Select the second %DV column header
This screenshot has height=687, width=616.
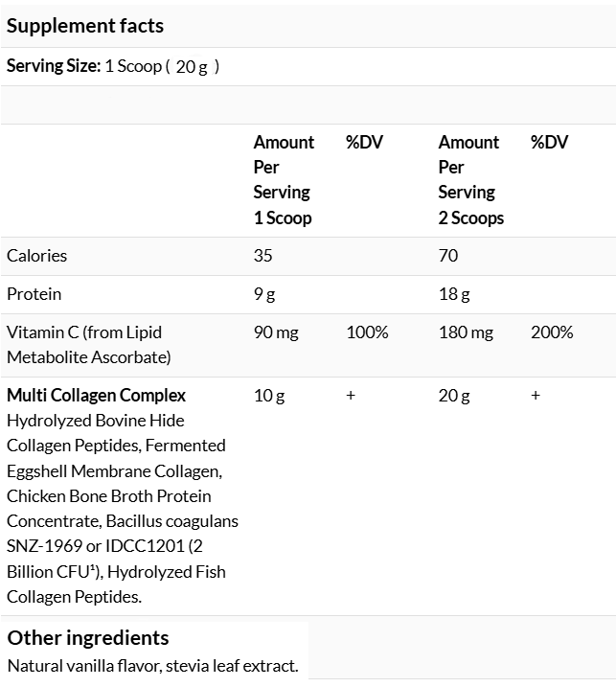549,142
